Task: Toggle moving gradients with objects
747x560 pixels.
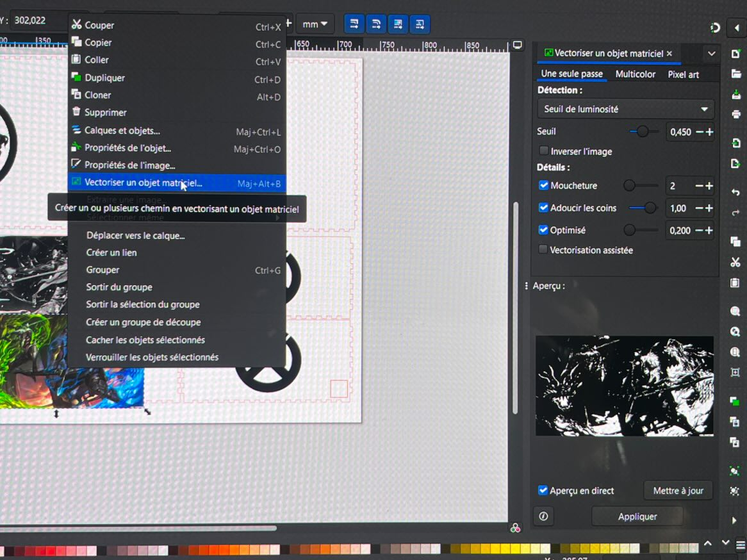Action: [x=398, y=24]
